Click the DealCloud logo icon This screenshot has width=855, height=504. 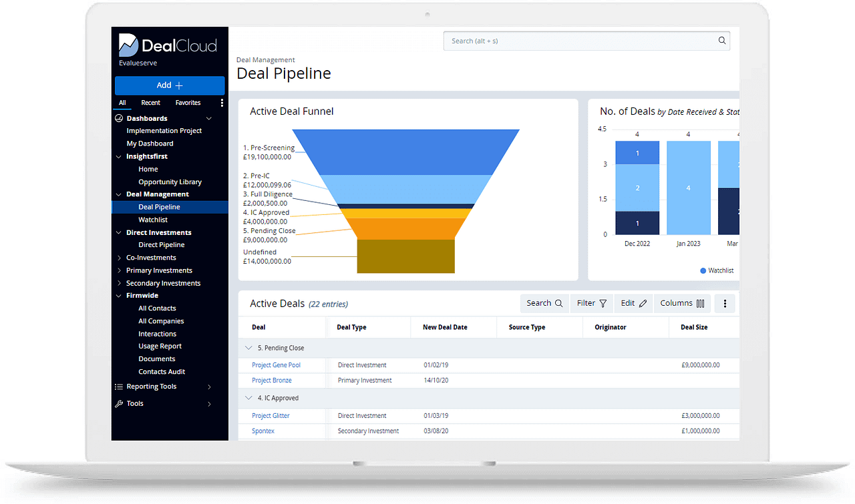[x=128, y=45]
